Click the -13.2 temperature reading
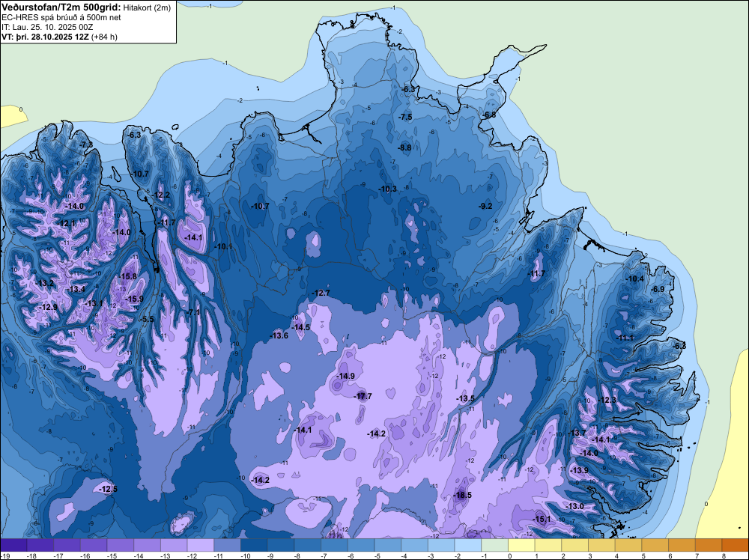 point(45,283)
